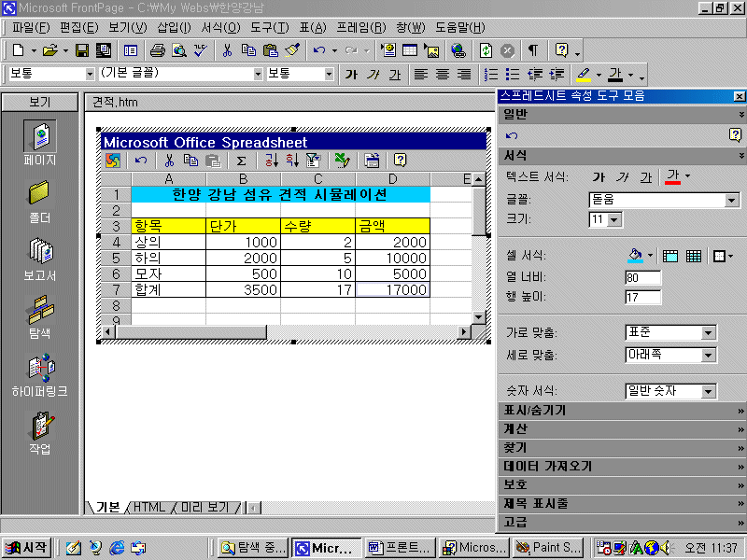Image resolution: width=747 pixels, height=560 pixels.
Task: Click Sort Ascending in the spreadsheet toolbar
Action: [271, 161]
